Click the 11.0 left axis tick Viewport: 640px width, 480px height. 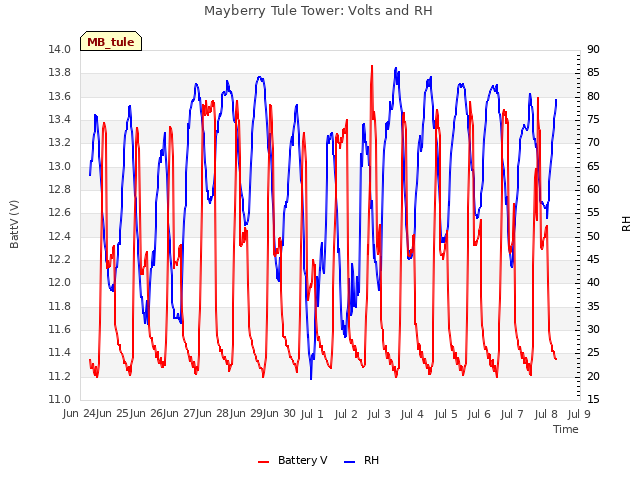[60, 400]
